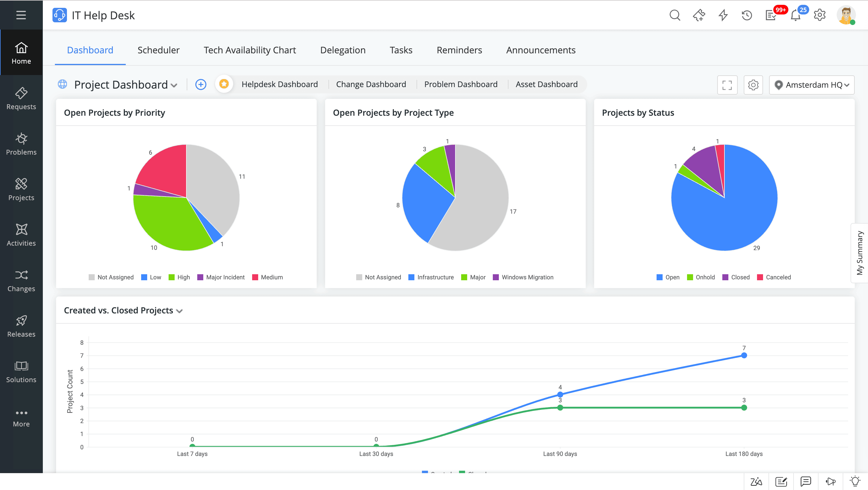Open notifications bell with 25 badge
Screen dimensions: 868x490
click(x=796, y=15)
